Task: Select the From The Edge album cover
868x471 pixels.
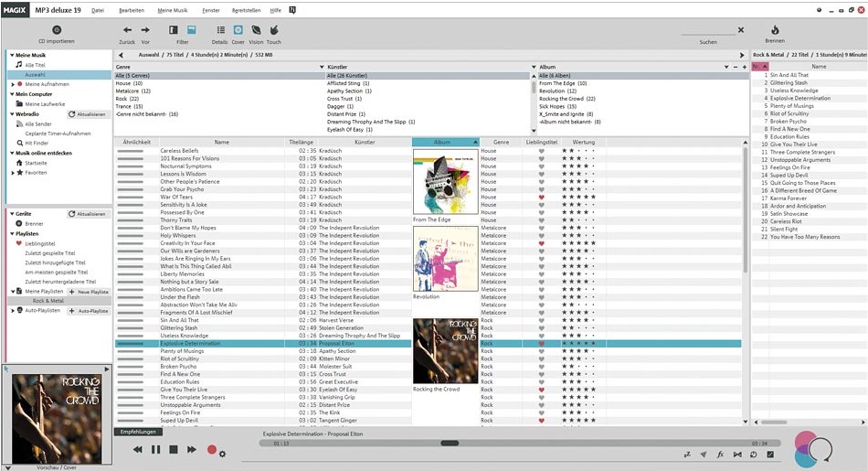Action: click(x=445, y=182)
